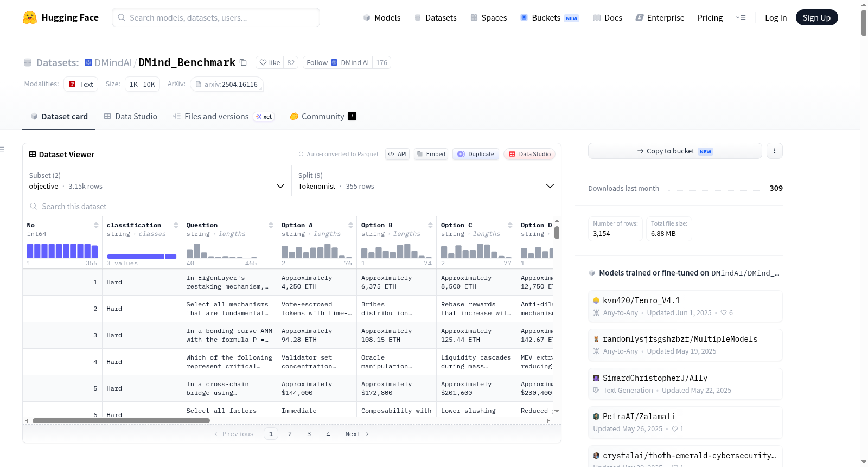Go to page 2 of results
868x467 pixels.
click(290, 434)
